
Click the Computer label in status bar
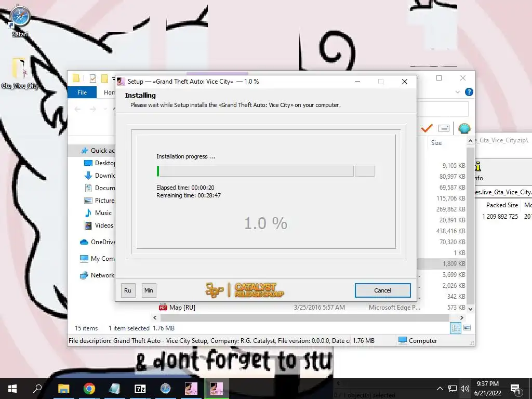(x=423, y=341)
